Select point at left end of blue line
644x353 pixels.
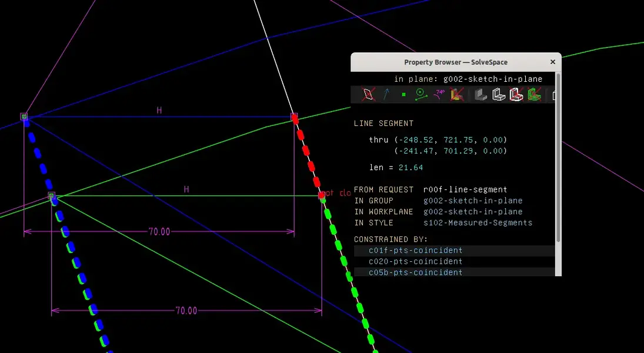(24, 116)
